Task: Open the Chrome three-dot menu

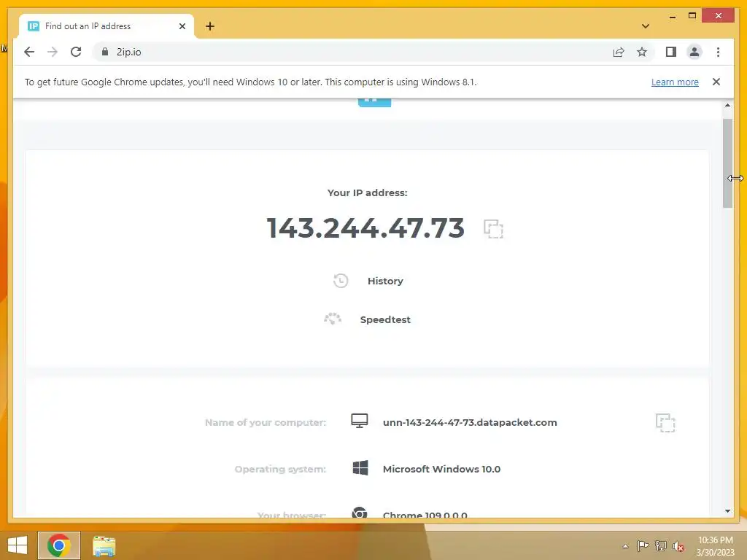Action: (718, 52)
